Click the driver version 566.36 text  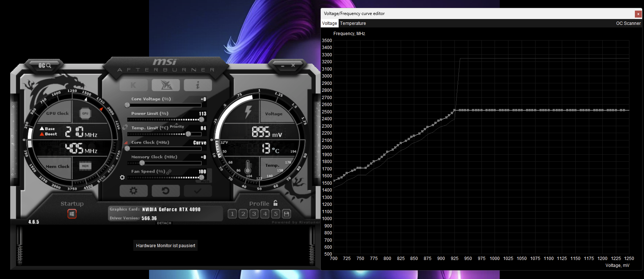(x=149, y=218)
